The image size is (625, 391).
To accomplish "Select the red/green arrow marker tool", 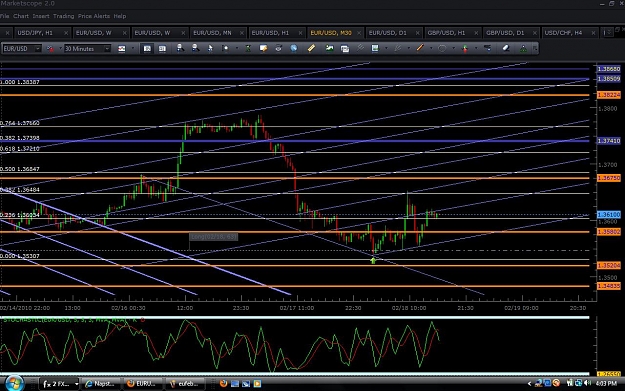I will point(465,48).
